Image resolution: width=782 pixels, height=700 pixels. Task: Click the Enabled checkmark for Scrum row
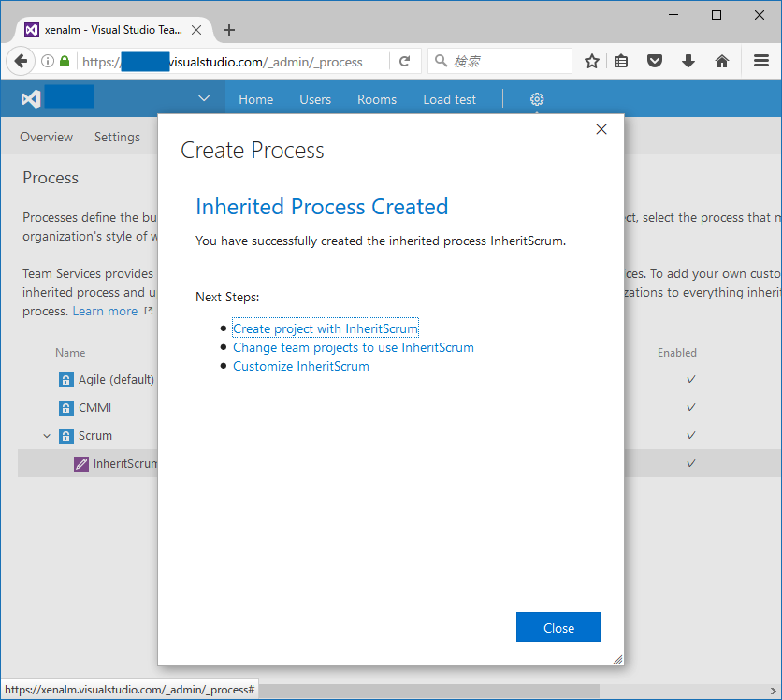click(690, 435)
